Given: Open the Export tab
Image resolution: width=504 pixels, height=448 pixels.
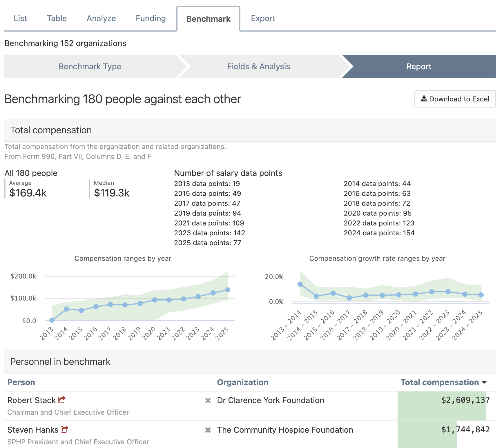Looking at the screenshot, I should click(x=263, y=19).
